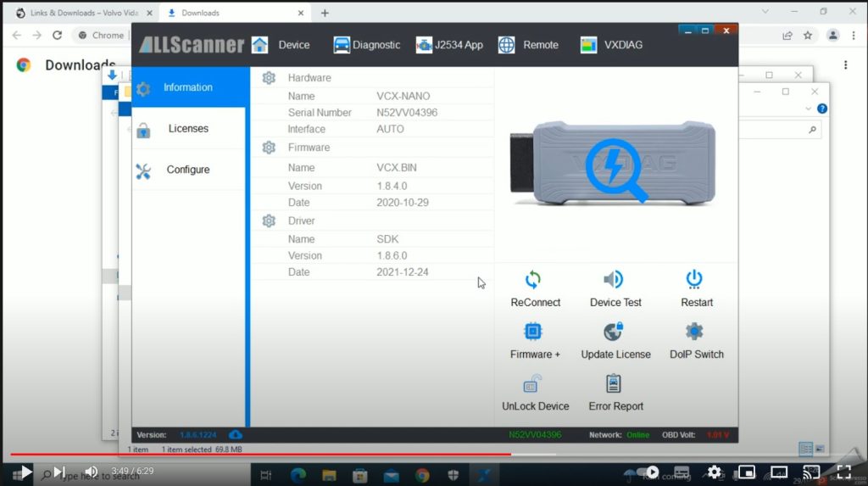This screenshot has width=868, height=486.
Task: Open File Explorer from the taskbar
Action: pyautogui.click(x=329, y=475)
